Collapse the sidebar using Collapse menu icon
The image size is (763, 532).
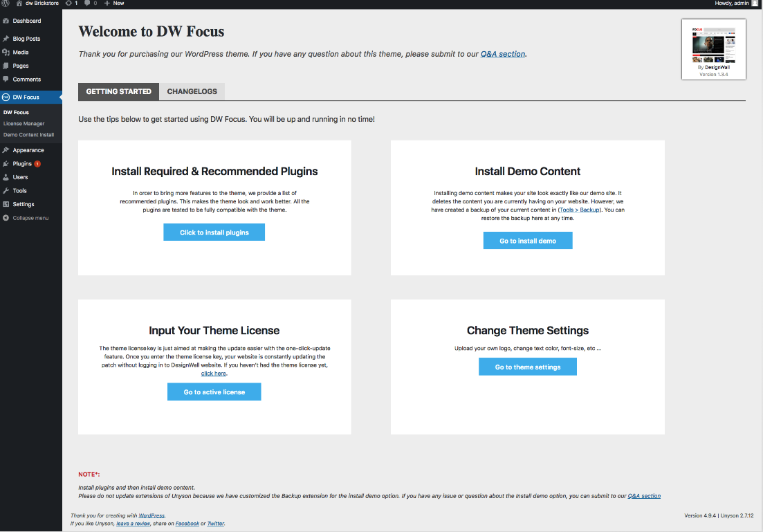(x=6, y=218)
